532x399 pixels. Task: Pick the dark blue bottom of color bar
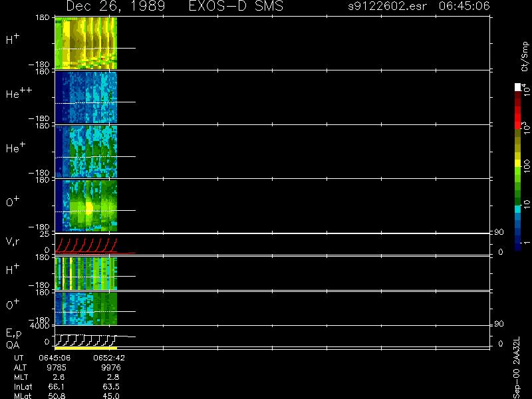pos(518,247)
